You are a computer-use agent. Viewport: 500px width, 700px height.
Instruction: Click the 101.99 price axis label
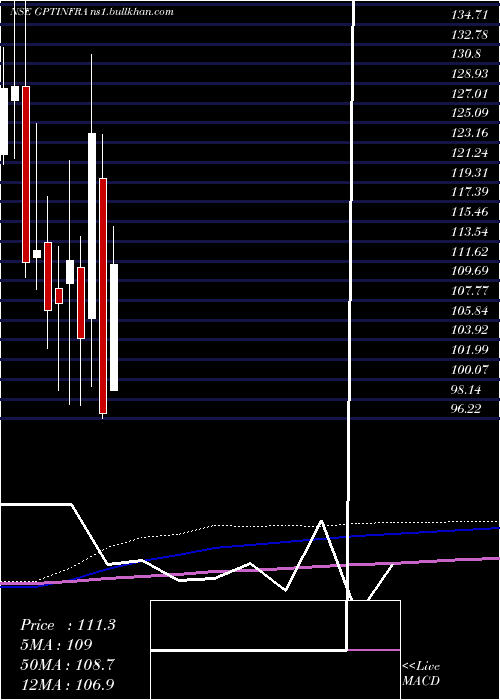tap(469, 349)
